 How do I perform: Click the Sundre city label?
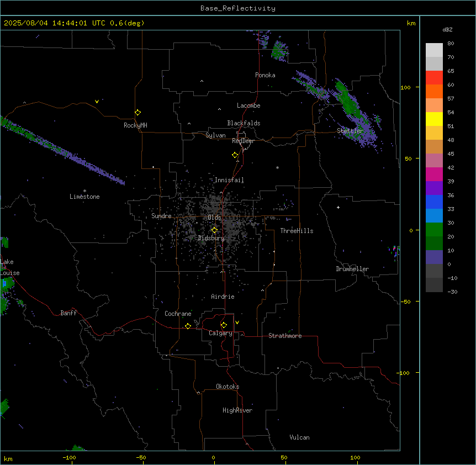(x=161, y=216)
